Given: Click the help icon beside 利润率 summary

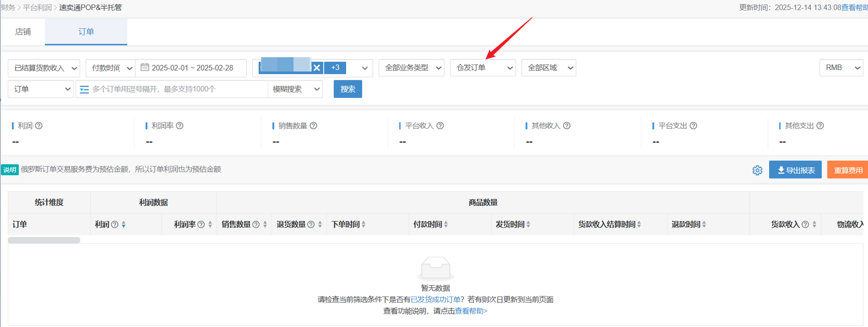Looking at the screenshot, I should [x=180, y=125].
